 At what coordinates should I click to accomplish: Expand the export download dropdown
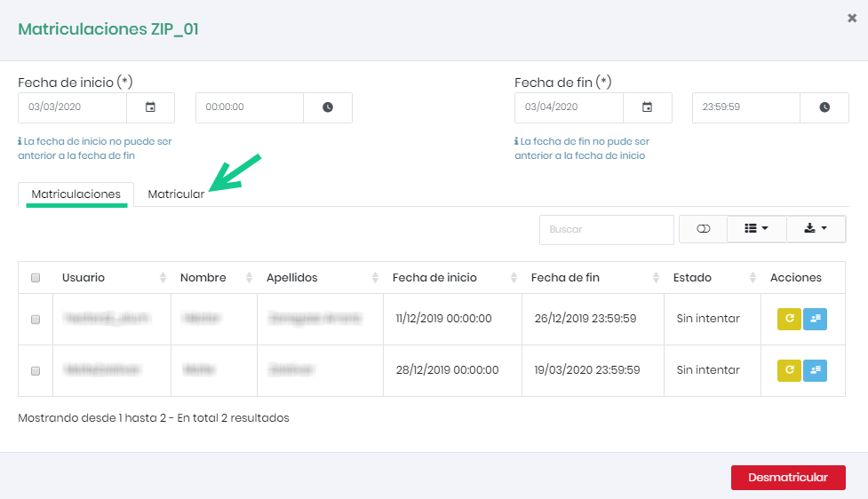click(x=816, y=229)
